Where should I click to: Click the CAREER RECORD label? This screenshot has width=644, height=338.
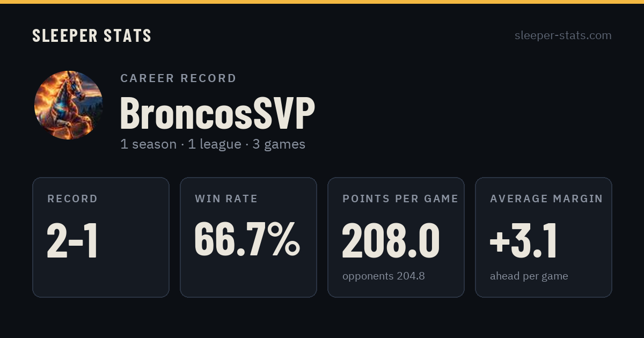pos(178,78)
